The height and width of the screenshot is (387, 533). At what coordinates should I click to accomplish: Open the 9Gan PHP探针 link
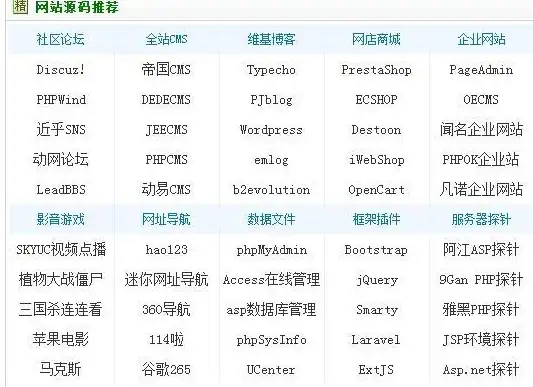[x=481, y=280]
